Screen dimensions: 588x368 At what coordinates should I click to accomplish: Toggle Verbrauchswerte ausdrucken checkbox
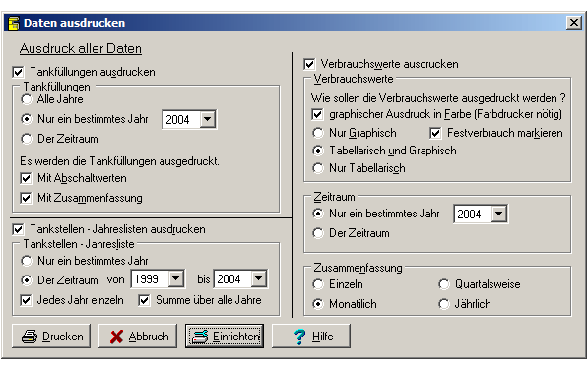point(309,64)
